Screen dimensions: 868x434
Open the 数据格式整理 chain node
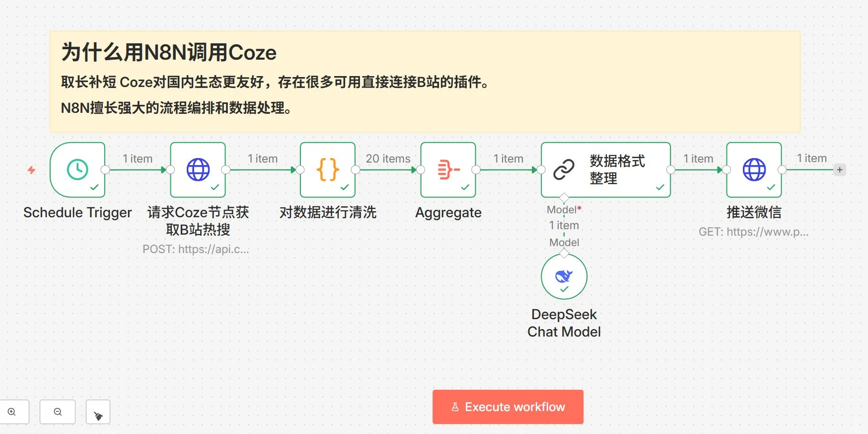point(606,170)
